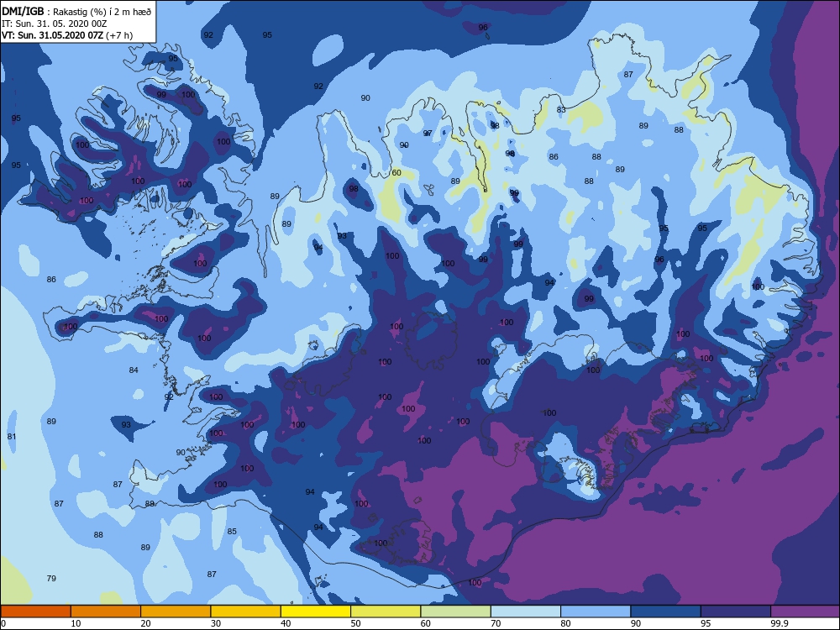Select the '40' label on the legend scale
This screenshot has height=630, width=840.
(286, 623)
